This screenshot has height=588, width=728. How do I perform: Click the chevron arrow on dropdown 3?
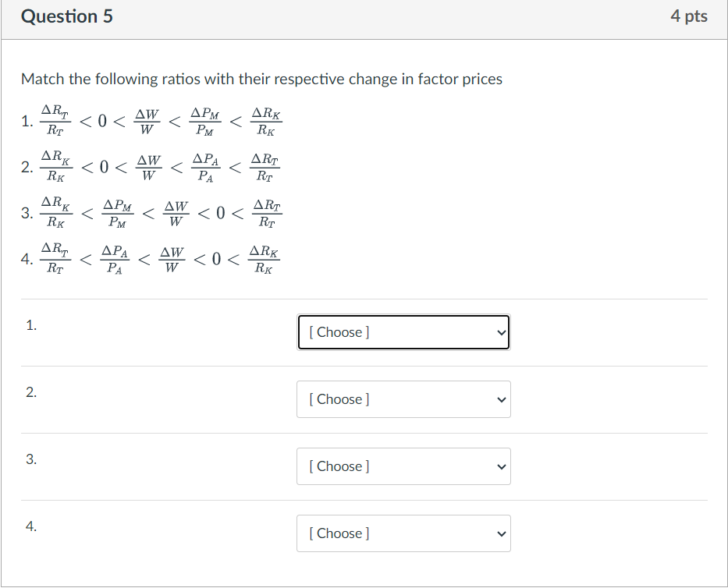(501, 466)
